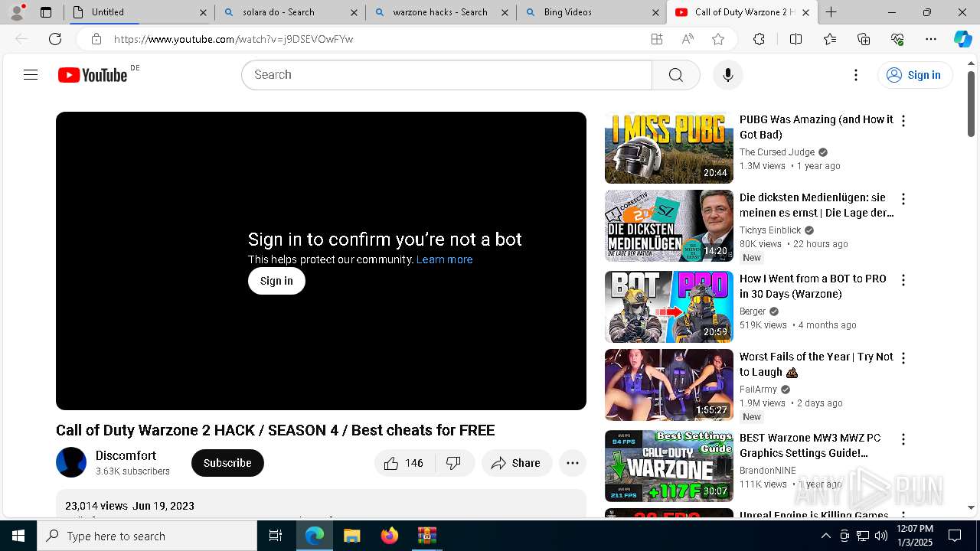This screenshot has width=980, height=551.
Task: Toggle Edge split screen
Action: (795, 39)
